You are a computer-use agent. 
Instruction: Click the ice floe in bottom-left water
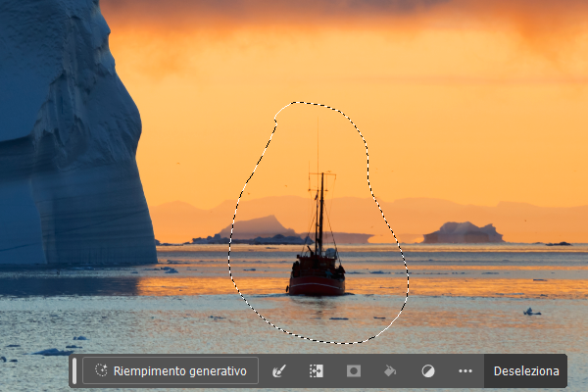pyautogui.click(x=54, y=351)
